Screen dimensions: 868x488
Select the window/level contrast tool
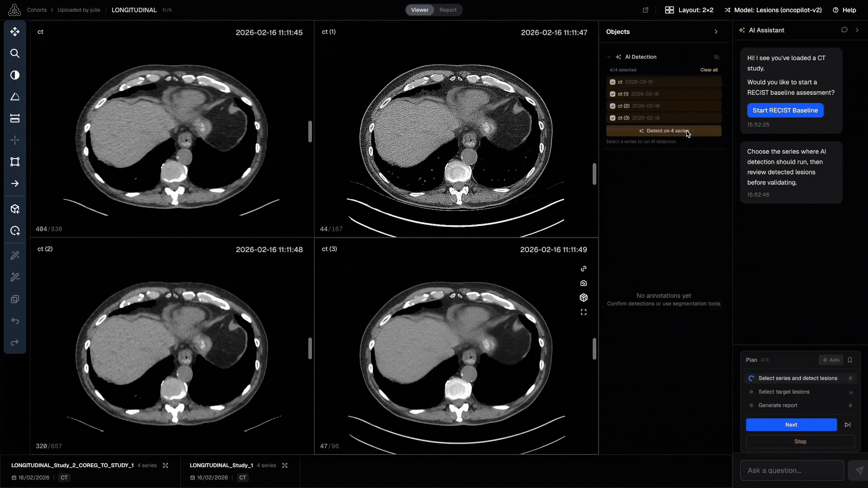[x=15, y=75]
